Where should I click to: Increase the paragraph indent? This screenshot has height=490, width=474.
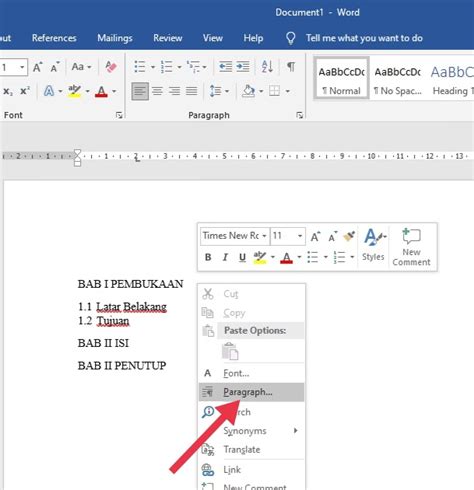point(243,67)
